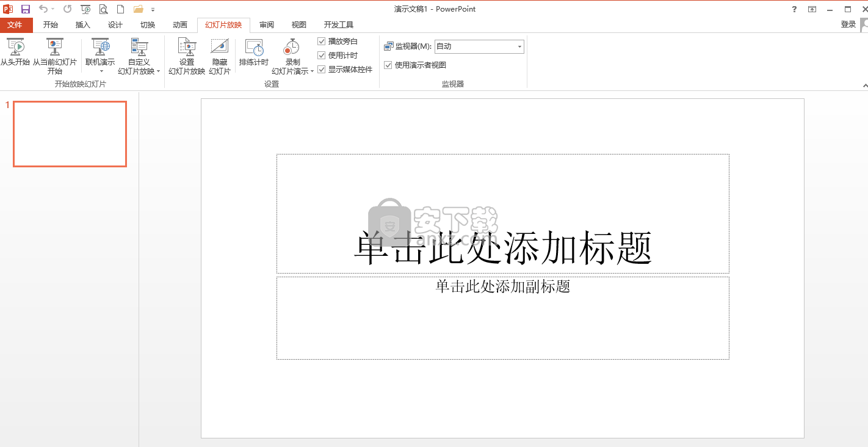Click the Redo/Repeat icon

click(x=67, y=9)
